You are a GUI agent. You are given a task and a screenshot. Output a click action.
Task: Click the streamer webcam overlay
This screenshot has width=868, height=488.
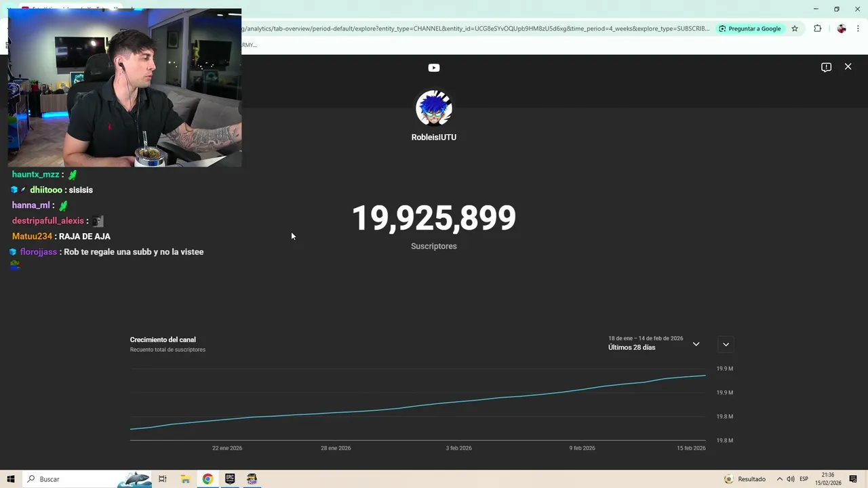point(125,88)
